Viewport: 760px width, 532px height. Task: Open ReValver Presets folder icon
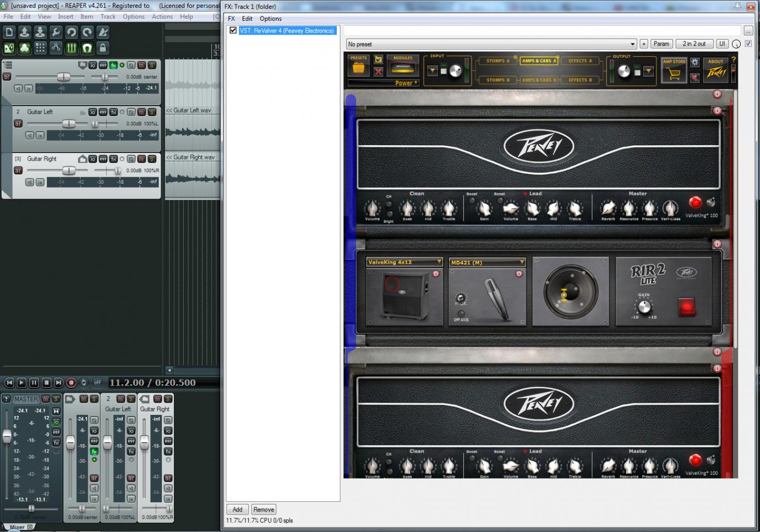point(359,67)
